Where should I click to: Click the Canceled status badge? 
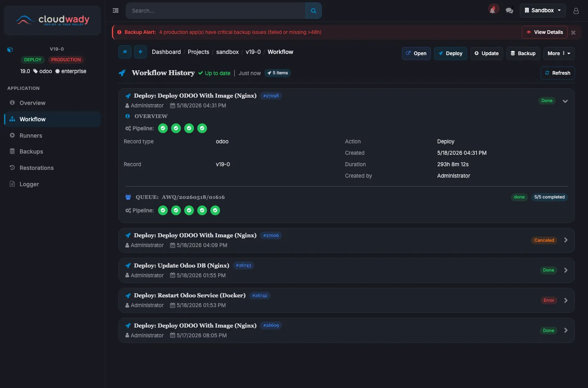[x=544, y=240]
